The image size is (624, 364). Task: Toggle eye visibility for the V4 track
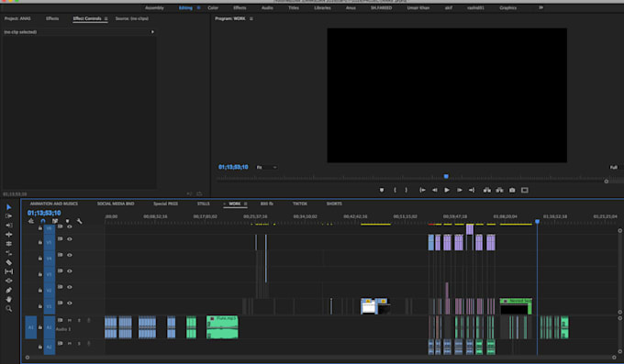tap(70, 255)
